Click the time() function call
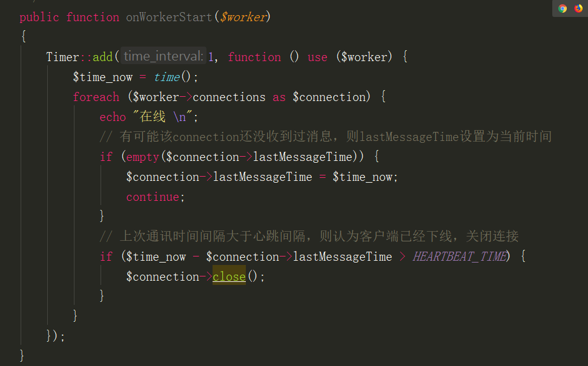Image resolution: width=588 pixels, height=366 pixels. point(167,77)
